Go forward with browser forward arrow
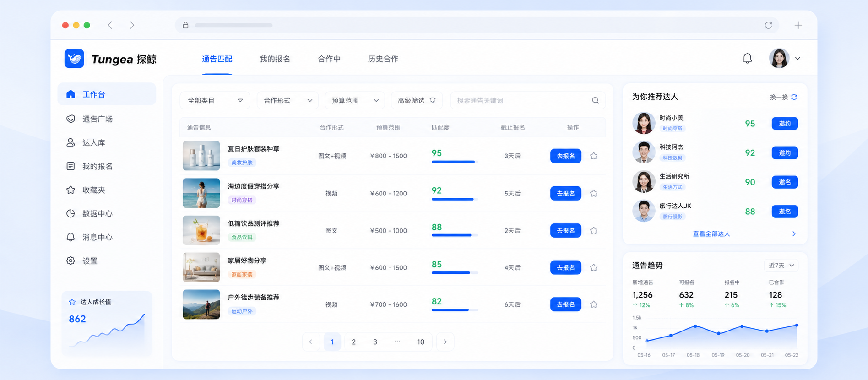 (132, 25)
